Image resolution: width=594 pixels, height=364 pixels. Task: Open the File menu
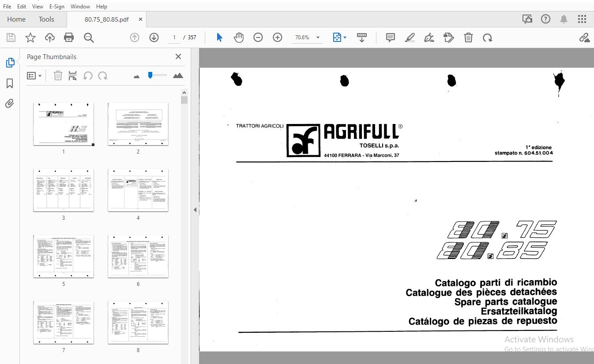[x=7, y=6]
